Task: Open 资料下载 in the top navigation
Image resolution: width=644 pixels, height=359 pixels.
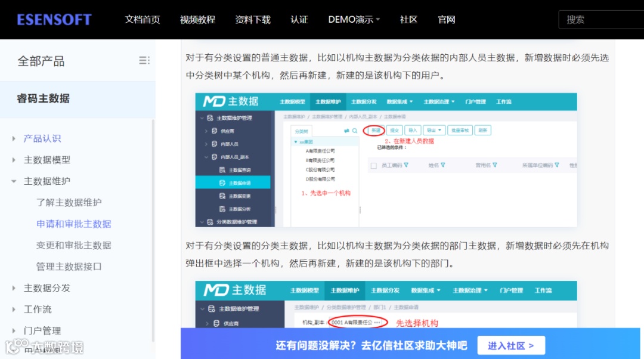Action: coord(253,20)
